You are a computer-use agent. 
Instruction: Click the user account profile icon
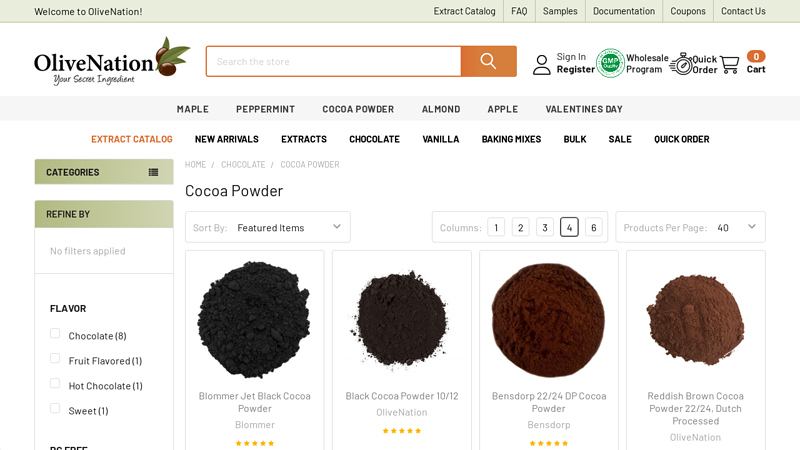(541, 65)
